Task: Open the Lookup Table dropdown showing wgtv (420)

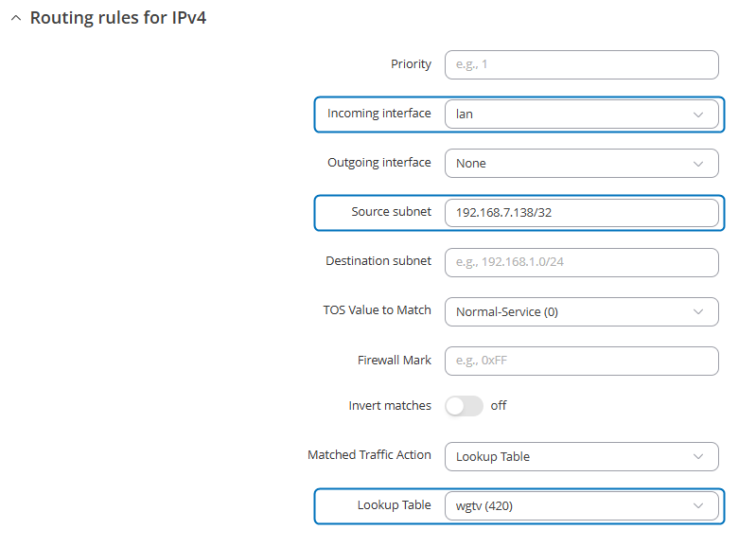Action: [x=582, y=506]
